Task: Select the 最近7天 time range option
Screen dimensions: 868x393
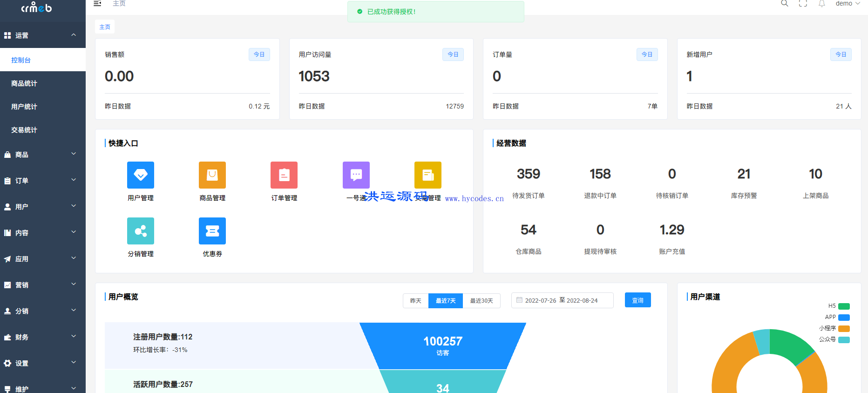Action: click(x=446, y=301)
